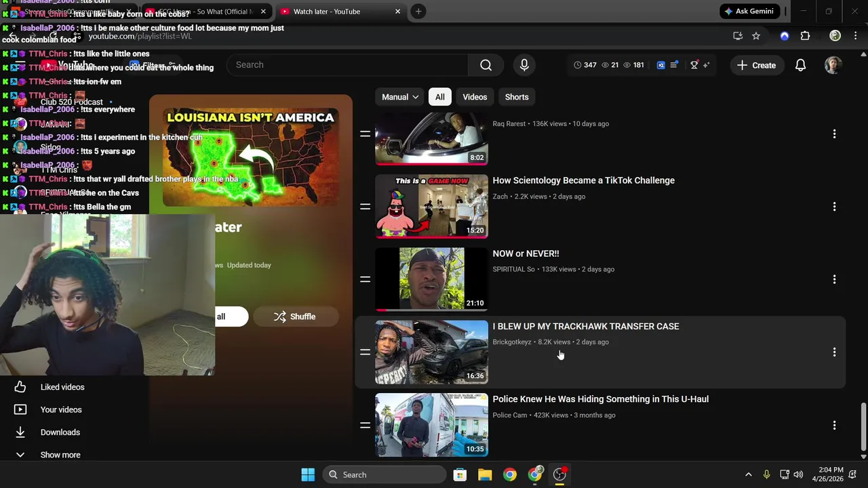Grab the reorder handle beside the TRACKHAWK video
868x488 pixels.
click(x=365, y=352)
